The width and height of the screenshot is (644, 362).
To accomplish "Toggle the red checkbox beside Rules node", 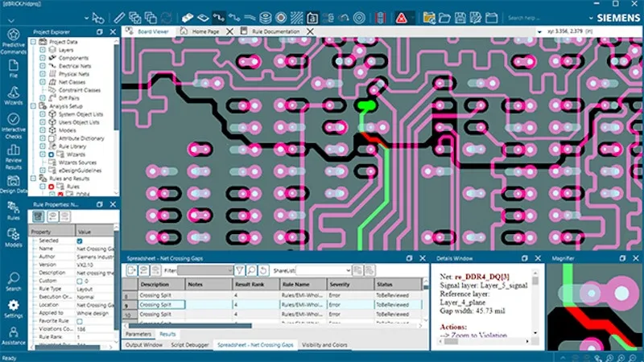I will point(52,187).
